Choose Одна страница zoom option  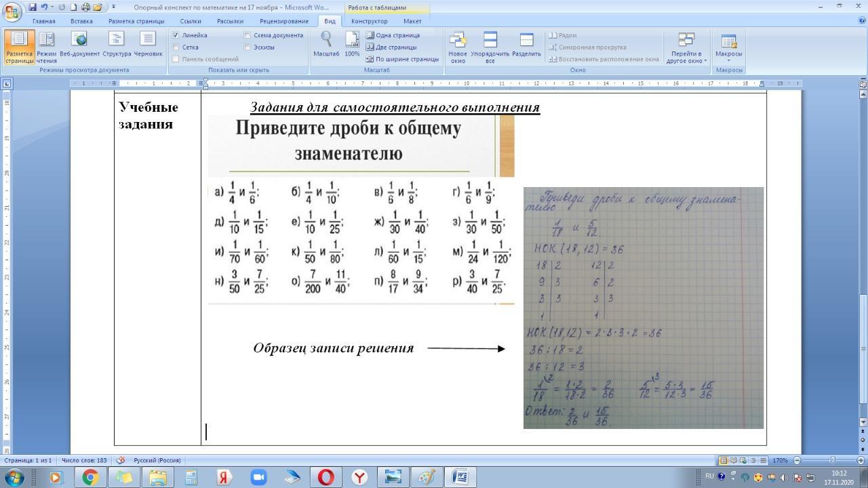coord(393,35)
